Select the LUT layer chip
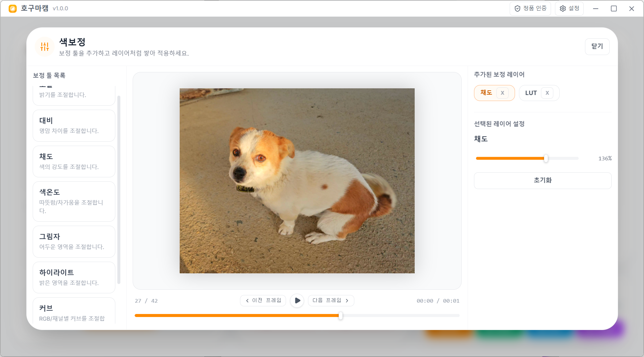Viewport: 644px width, 357px height. point(531,93)
